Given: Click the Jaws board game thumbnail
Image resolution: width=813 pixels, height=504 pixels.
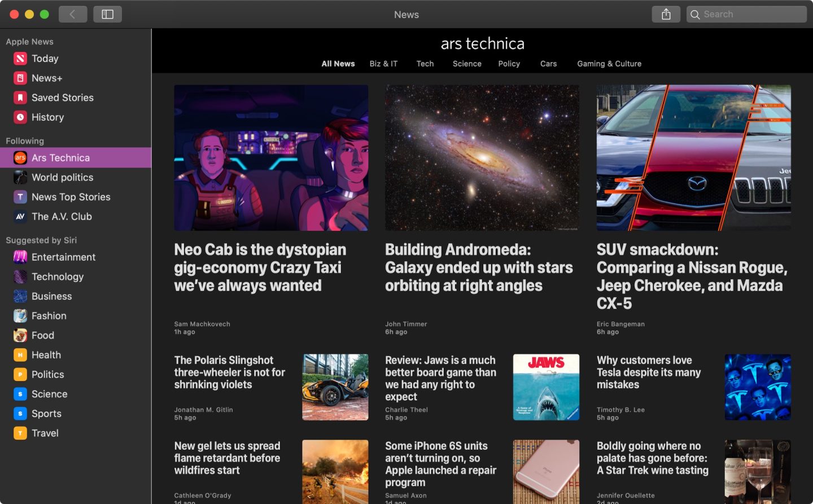Looking at the screenshot, I should (x=546, y=387).
